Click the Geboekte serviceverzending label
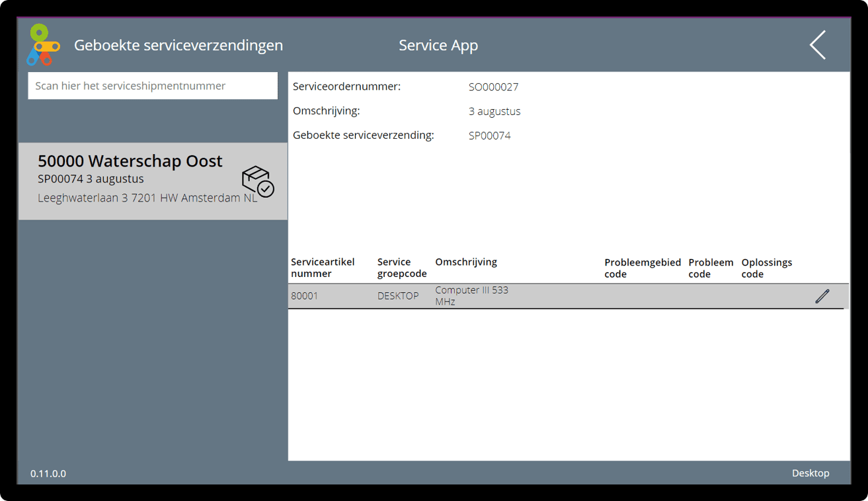 tap(364, 135)
